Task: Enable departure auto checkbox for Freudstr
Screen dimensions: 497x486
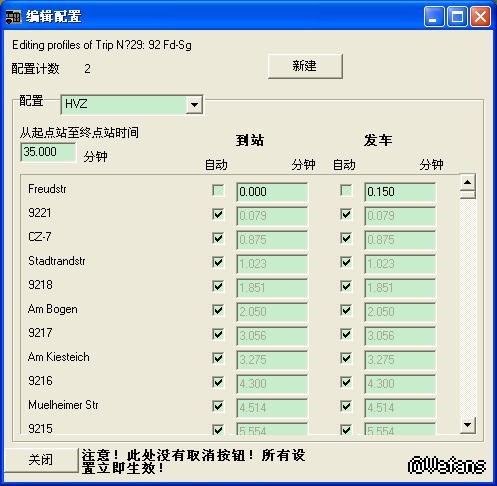Action: pos(346,191)
